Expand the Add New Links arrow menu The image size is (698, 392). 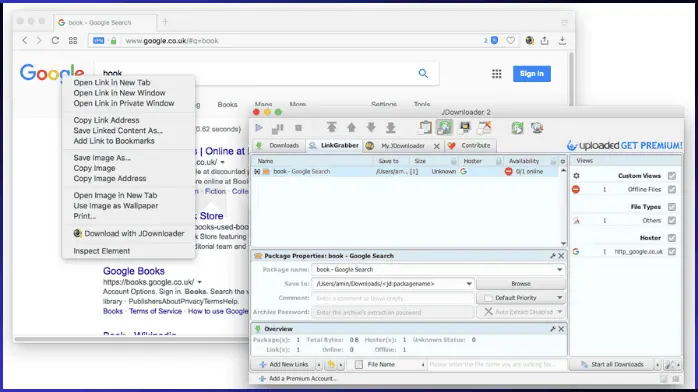pyautogui.click(x=319, y=365)
